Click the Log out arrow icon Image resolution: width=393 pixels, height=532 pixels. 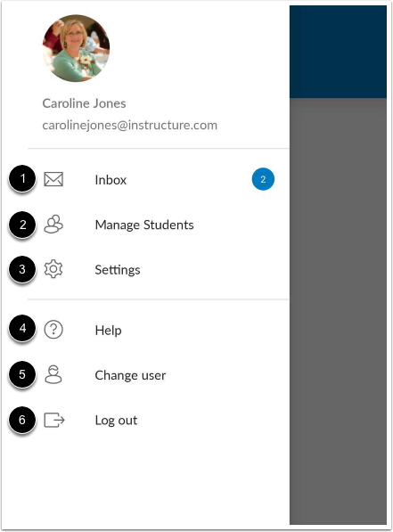point(54,420)
